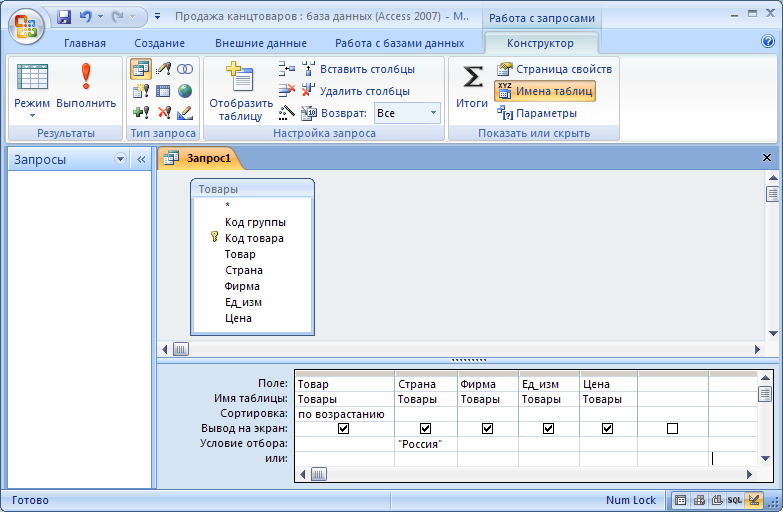Select the Конструктор ribbon tab
The height and width of the screenshot is (512, 783).
coord(540,43)
